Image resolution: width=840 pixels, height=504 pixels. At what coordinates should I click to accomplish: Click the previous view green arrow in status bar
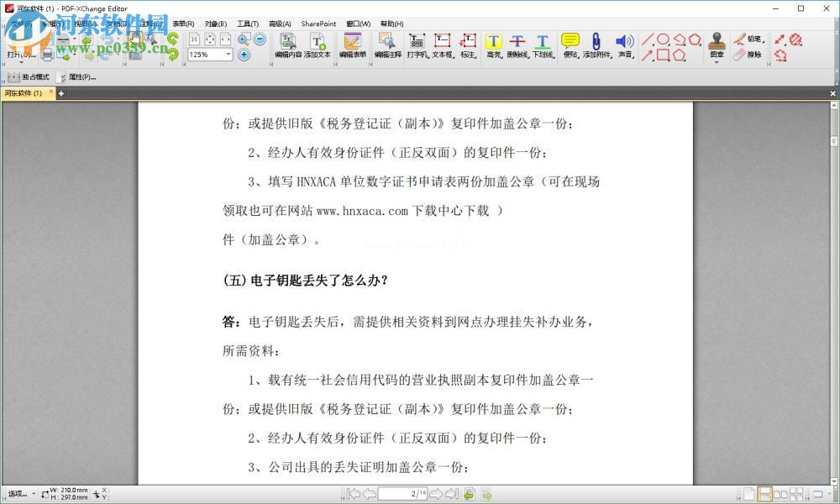point(470,493)
